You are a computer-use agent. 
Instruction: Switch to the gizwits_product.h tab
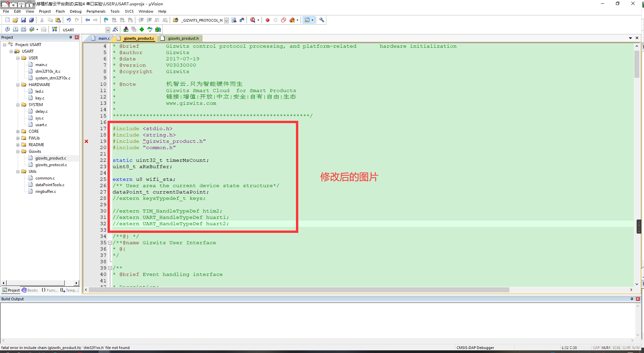(x=180, y=38)
